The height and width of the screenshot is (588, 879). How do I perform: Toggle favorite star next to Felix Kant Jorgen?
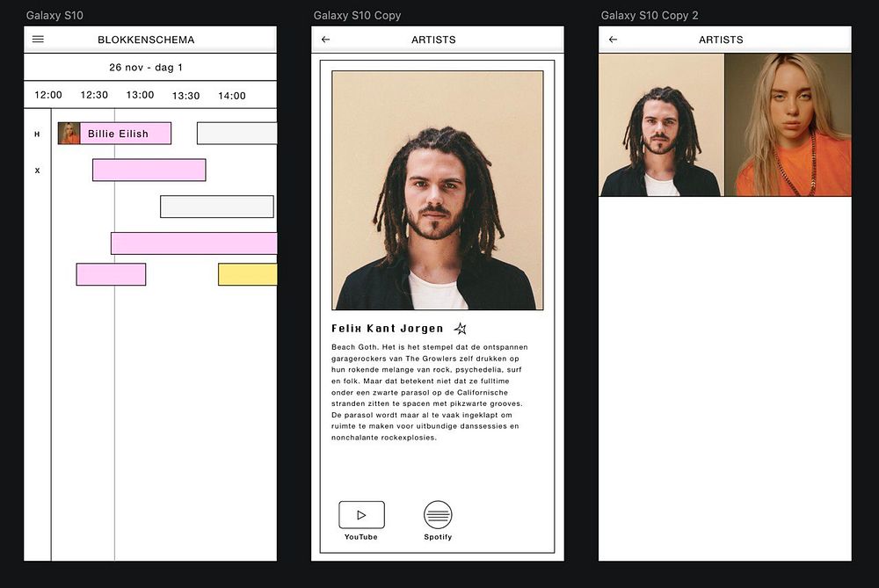point(461,329)
